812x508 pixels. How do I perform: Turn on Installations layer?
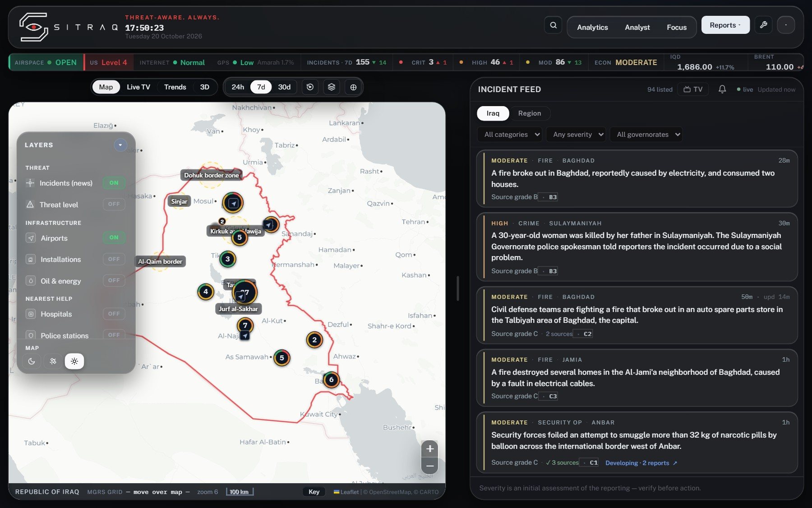click(x=114, y=259)
